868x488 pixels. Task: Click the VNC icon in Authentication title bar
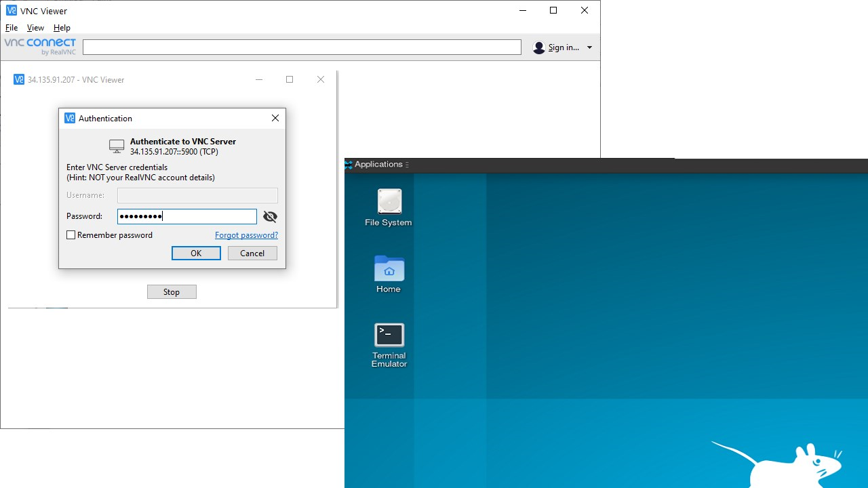click(x=70, y=118)
